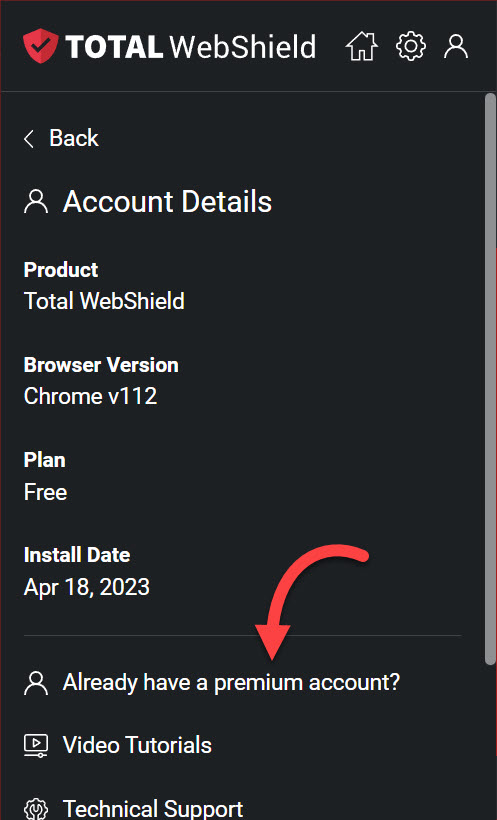The height and width of the screenshot is (820, 497).
Task: Click the Free plan value
Action: coord(46,492)
